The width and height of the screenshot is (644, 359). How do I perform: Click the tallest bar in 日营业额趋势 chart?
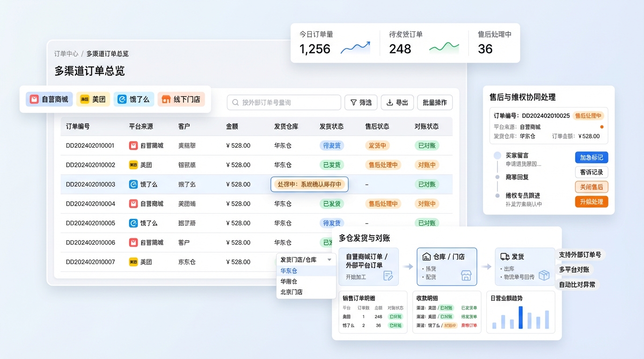point(520,318)
